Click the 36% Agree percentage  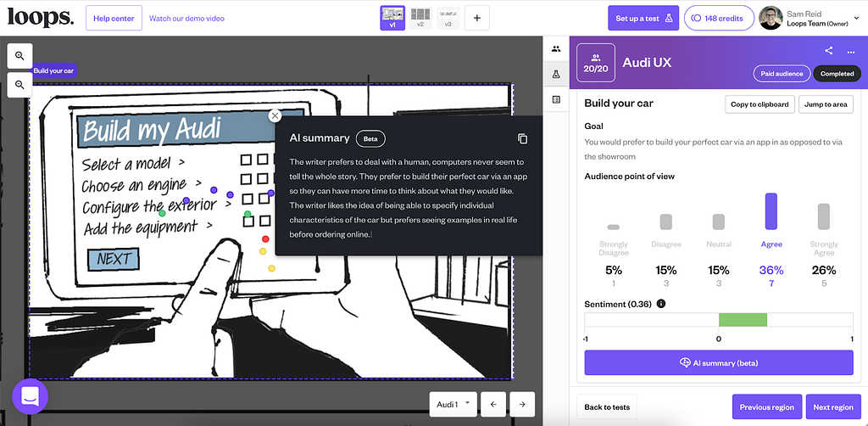click(x=771, y=271)
